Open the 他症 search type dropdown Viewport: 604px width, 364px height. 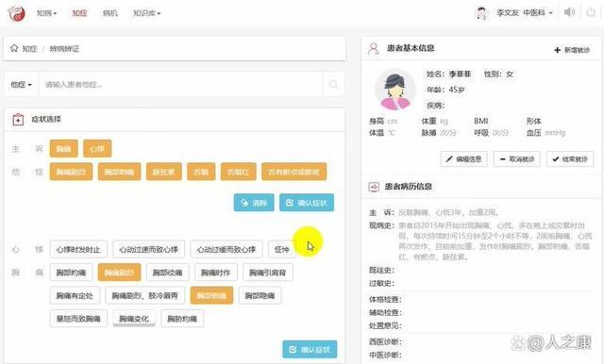pyautogui.click(x=21, y=84)
